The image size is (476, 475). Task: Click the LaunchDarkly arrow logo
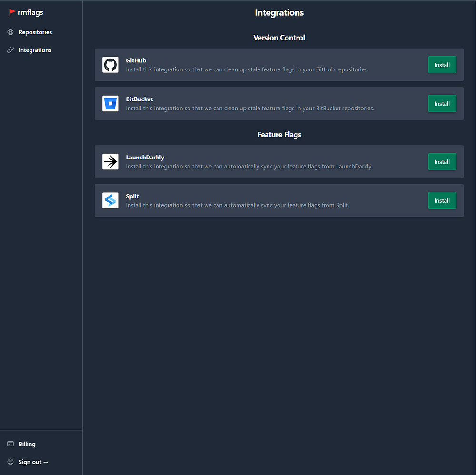[x=110, y=162]
